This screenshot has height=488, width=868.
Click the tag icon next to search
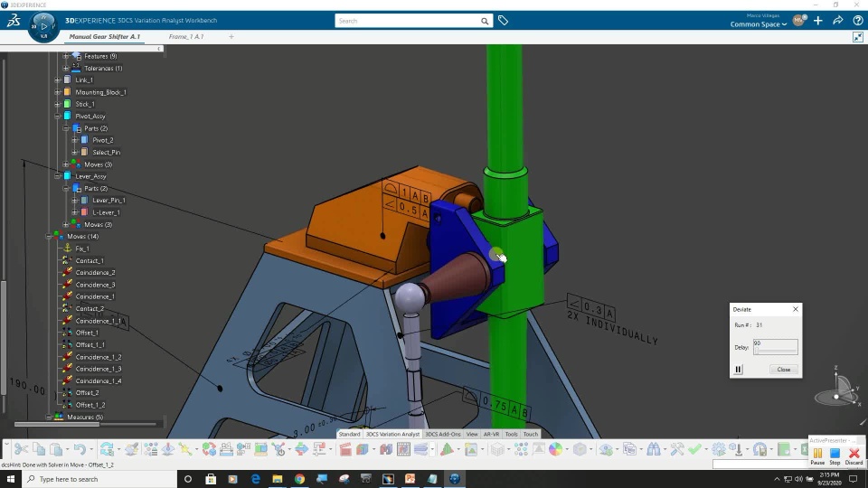[x=503, y=21]
